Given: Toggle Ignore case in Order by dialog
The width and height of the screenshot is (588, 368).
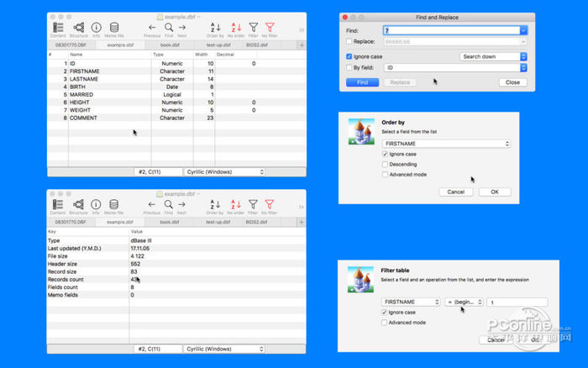Looking at the screenshot, I should coord(385,155).
